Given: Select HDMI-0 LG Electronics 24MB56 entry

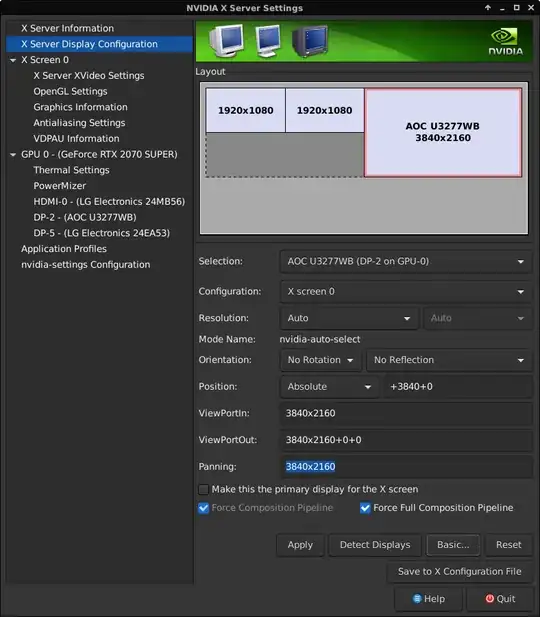Looking at the screenshot, I should point(109,201).
